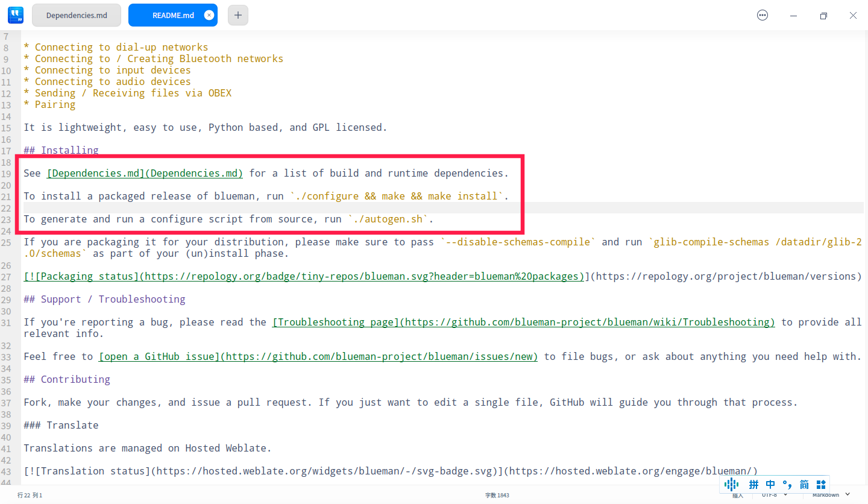The height and width of the screenshot is (504, 868).
Task: Add a new tab with the plus button
Action: [238, 15]
